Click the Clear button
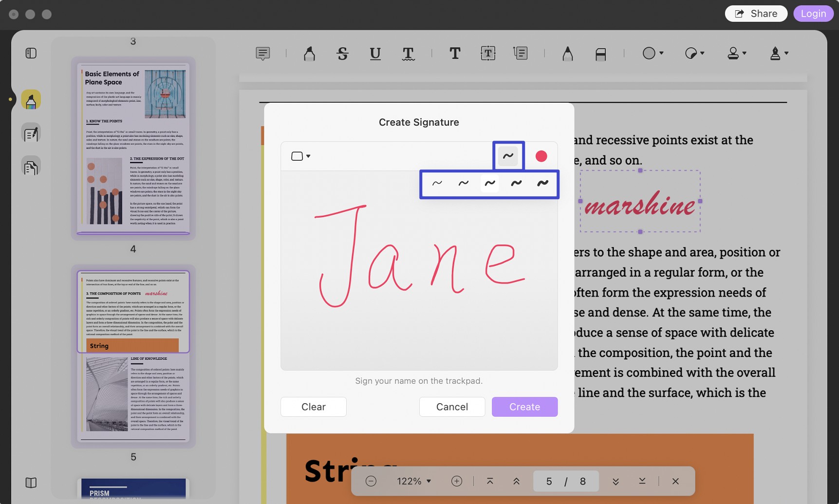Image resolution: width=839 pixels, height=504 pixels. (x=314, y=407)
